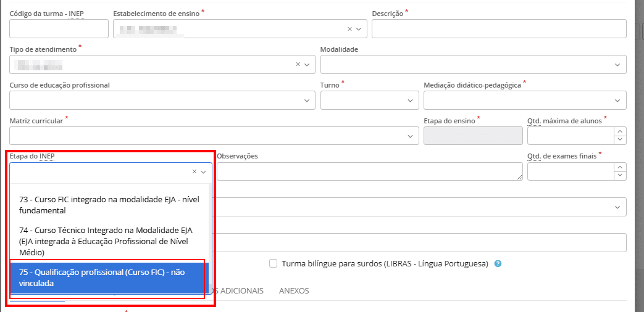Click the Descrição text field
This screenshot has height=312, width=644.
pyautogui.click(x=499, y=29)
